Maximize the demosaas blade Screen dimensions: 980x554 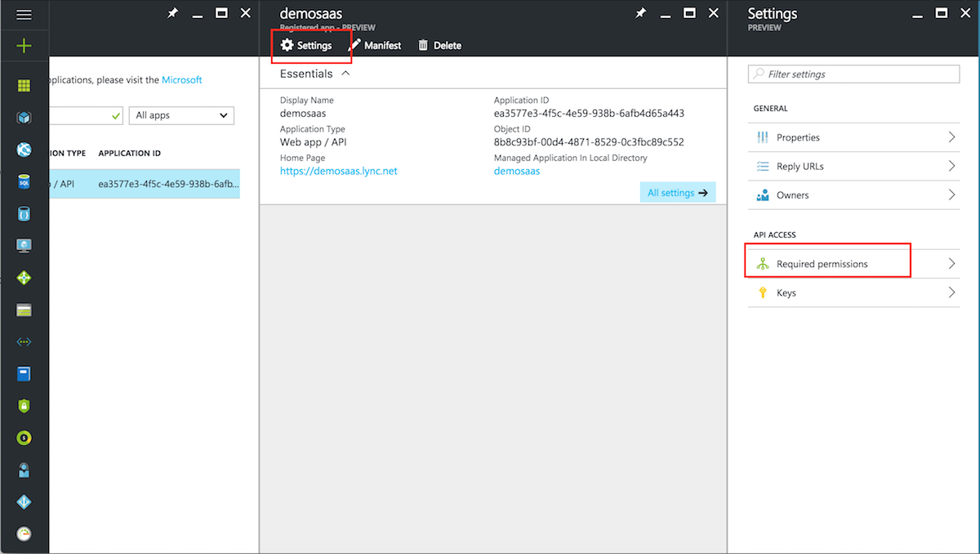(x=689, y=13)
